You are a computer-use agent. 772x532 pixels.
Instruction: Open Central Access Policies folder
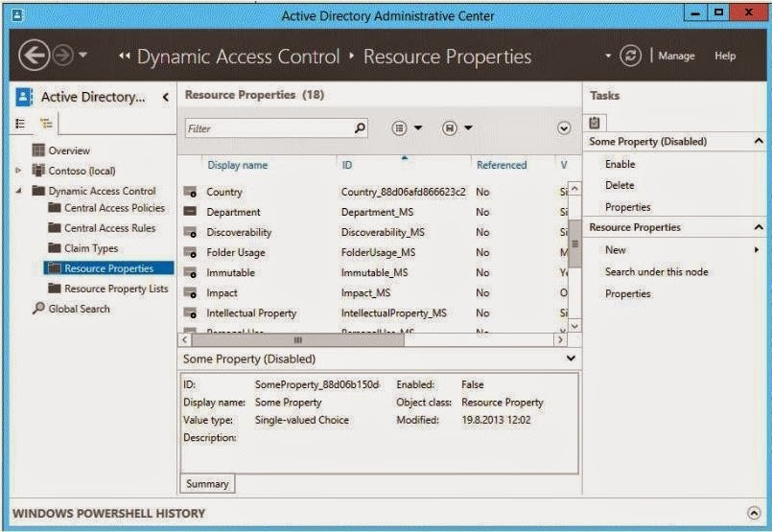(114, 208)
